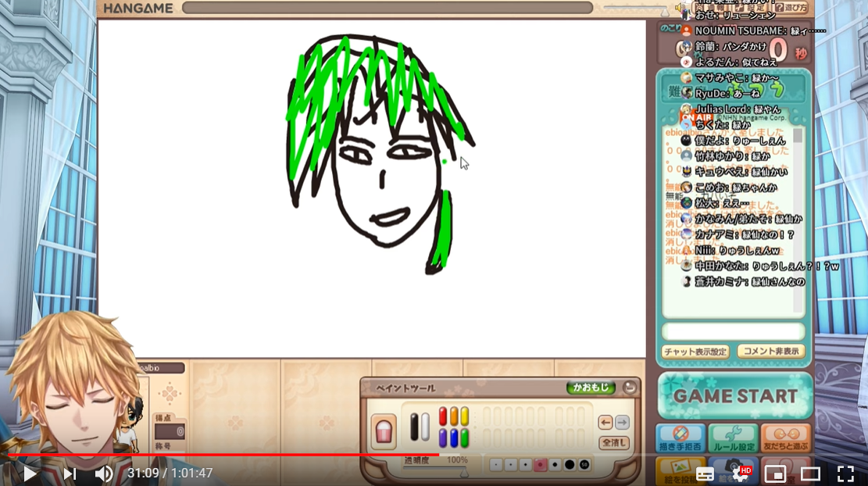Click the GAME START button
The height and width of the screenshot is (486, 868).
(x=735, y=396)
